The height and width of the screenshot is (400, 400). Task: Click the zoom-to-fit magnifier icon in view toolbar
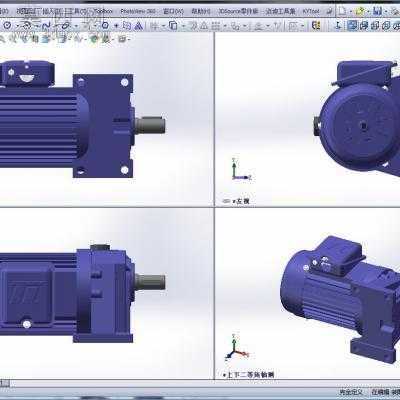pos(3,39)
